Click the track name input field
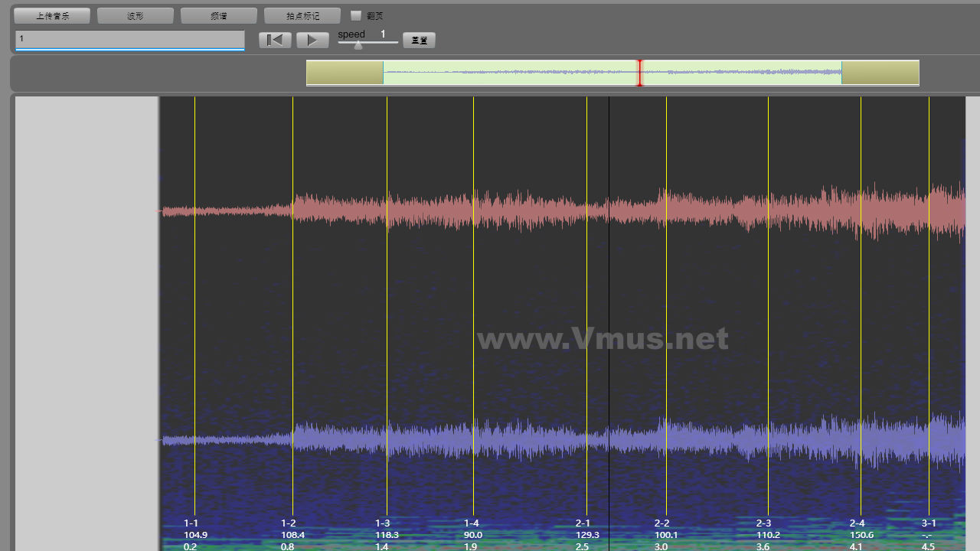Viewport: 980px width, 551px height. coord(129,39)
